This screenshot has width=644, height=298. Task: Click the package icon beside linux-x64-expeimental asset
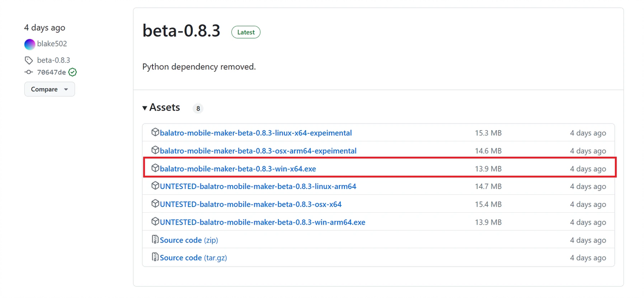(x=155, y=132)
